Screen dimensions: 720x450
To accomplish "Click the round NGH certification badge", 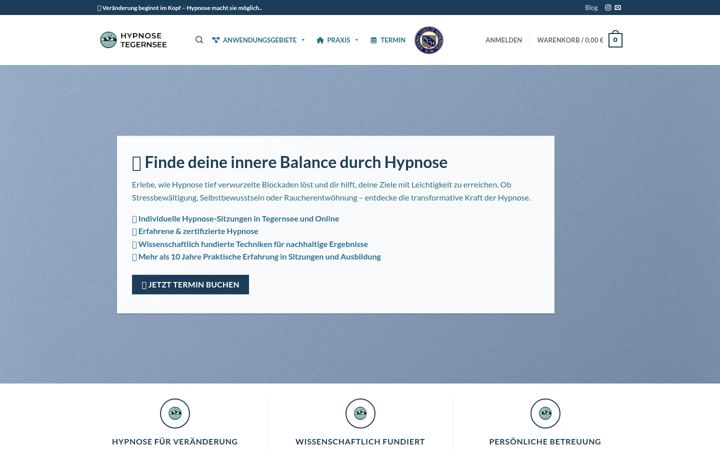I will tap(429, 40).
